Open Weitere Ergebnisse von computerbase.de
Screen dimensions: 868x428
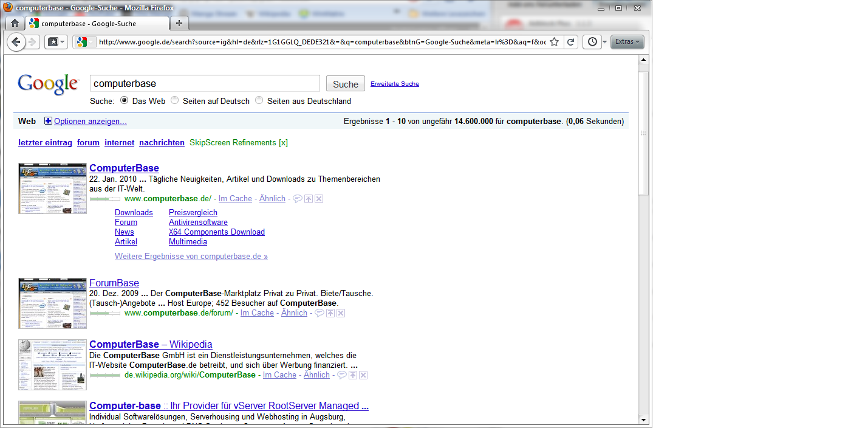click(191, 256)
